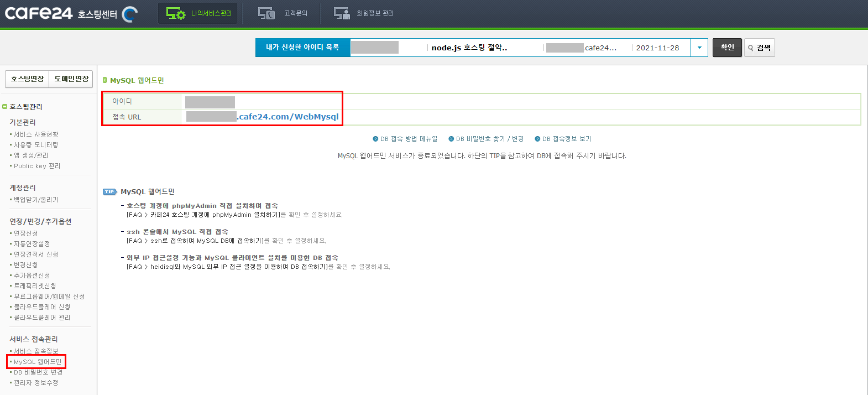Image resolution: width=868 pixels, height=395 pixels.
Task: Select 백업받기/올리기 in sidebar
Action: coord(36,200)
